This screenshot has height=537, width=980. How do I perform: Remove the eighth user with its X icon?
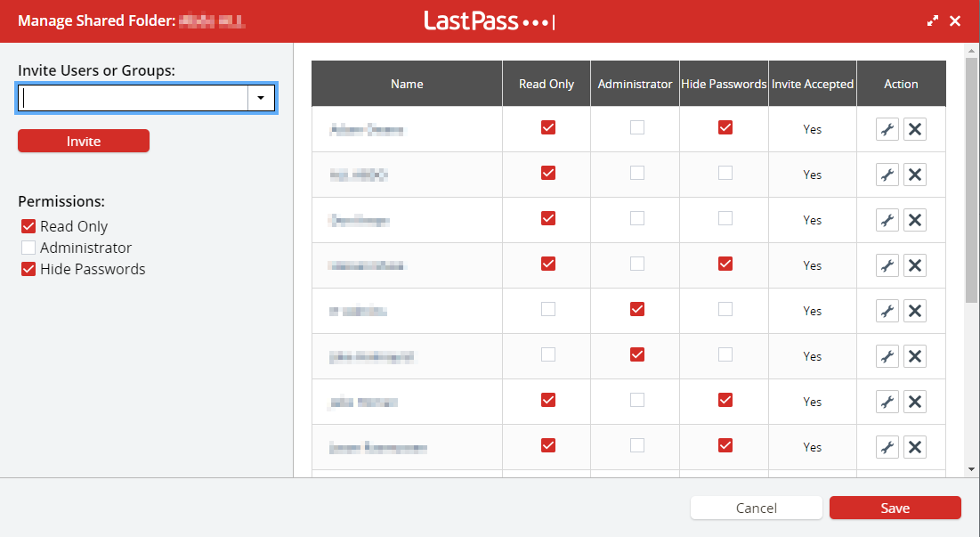[x=914, y=447]
